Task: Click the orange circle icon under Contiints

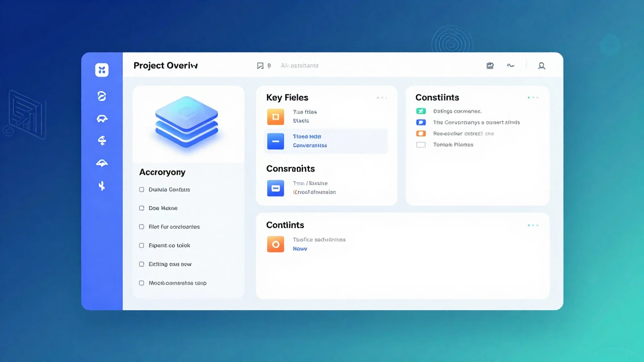Action: click(x=275, y=244)
